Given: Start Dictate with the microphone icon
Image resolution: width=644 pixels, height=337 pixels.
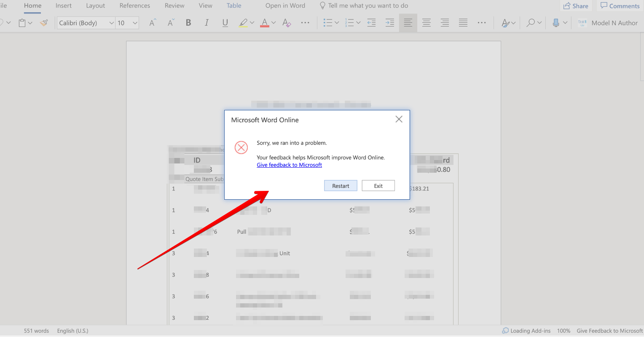Looking at the screenshot, I should coord(556,23).
